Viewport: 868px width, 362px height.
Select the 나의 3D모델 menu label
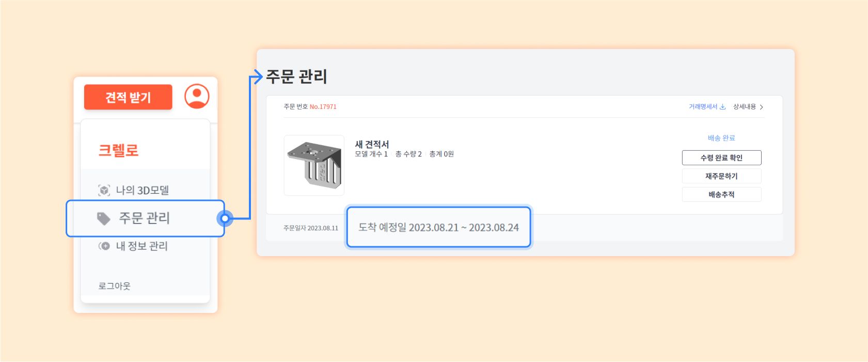tap(143, 190)
